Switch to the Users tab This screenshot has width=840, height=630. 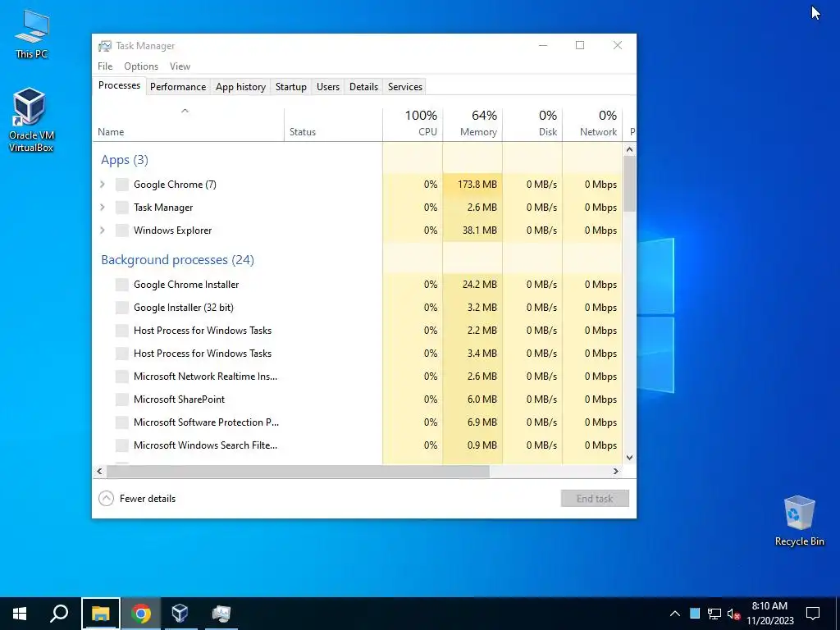(x=328, y=87)
